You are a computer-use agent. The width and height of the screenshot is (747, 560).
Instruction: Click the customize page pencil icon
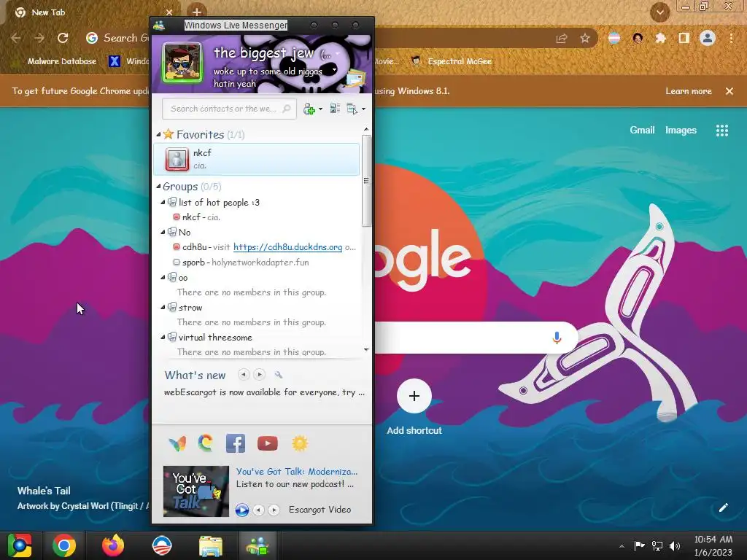(723, 507)
